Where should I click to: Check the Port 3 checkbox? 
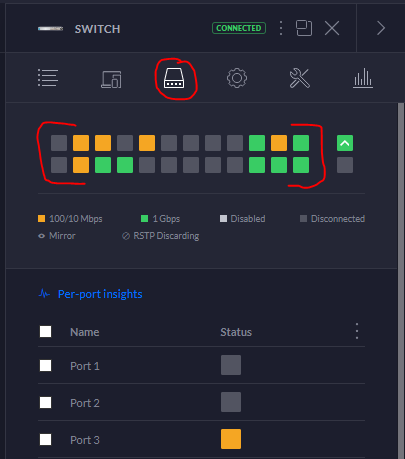[46, 440]
